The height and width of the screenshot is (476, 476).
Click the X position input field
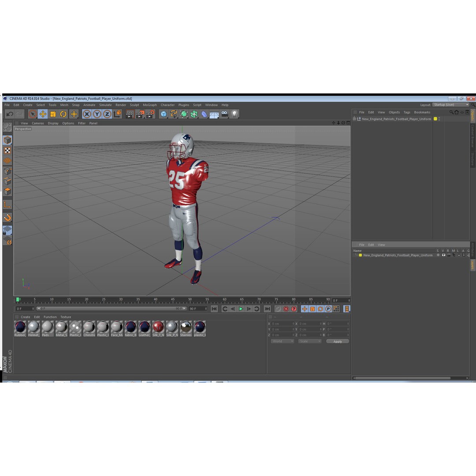click(x=283, y=324)
